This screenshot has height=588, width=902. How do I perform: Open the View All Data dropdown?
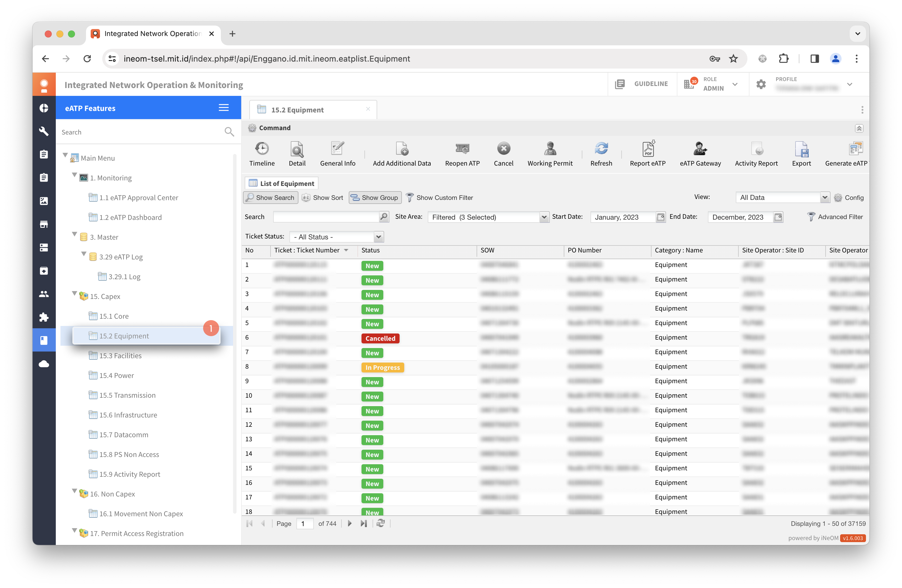point(825,197)
